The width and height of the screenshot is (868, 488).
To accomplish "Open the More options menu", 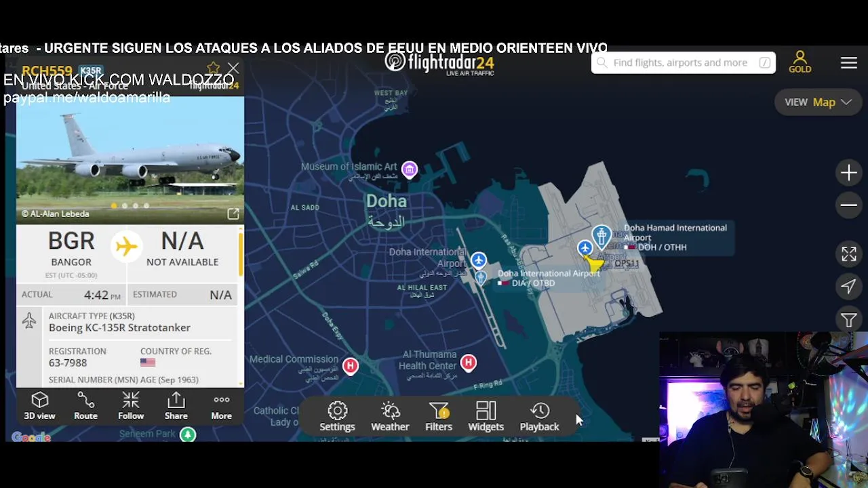I will pos(222,406).
